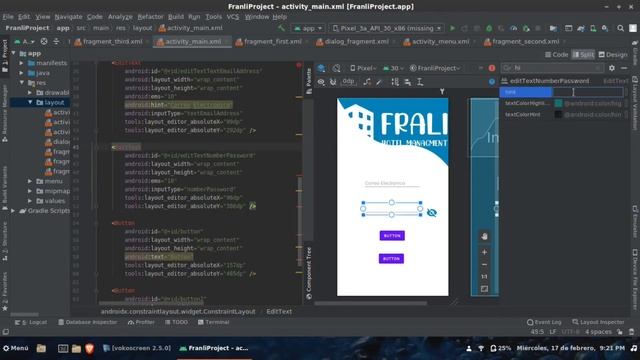Click the design editor error indicator

click(492, 68)
